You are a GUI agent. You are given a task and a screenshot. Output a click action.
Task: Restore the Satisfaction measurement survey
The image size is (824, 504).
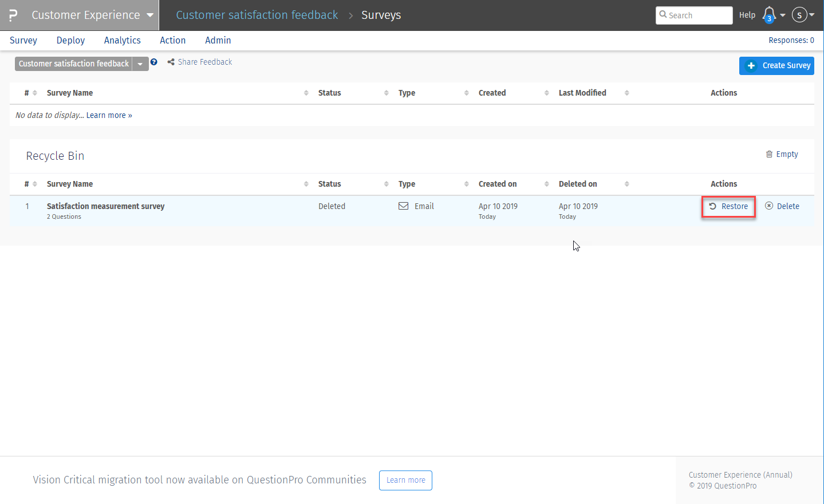coord(728,206)
